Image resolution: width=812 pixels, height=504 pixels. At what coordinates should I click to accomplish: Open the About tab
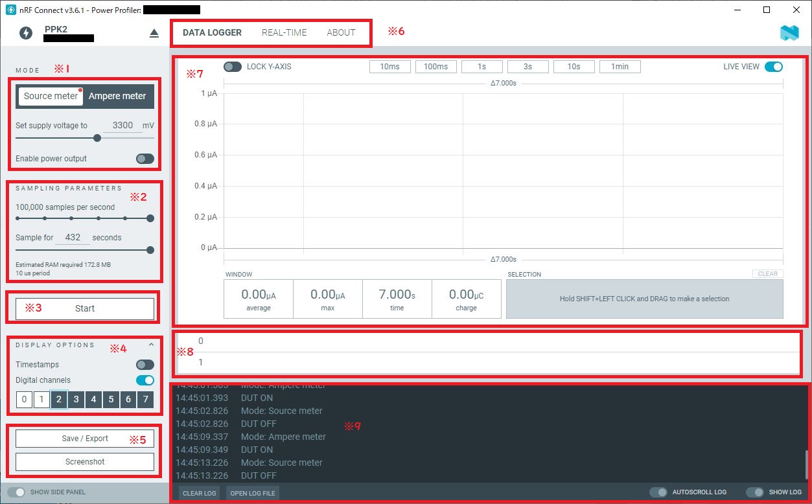pyautogui.click(x=341, y=32)
